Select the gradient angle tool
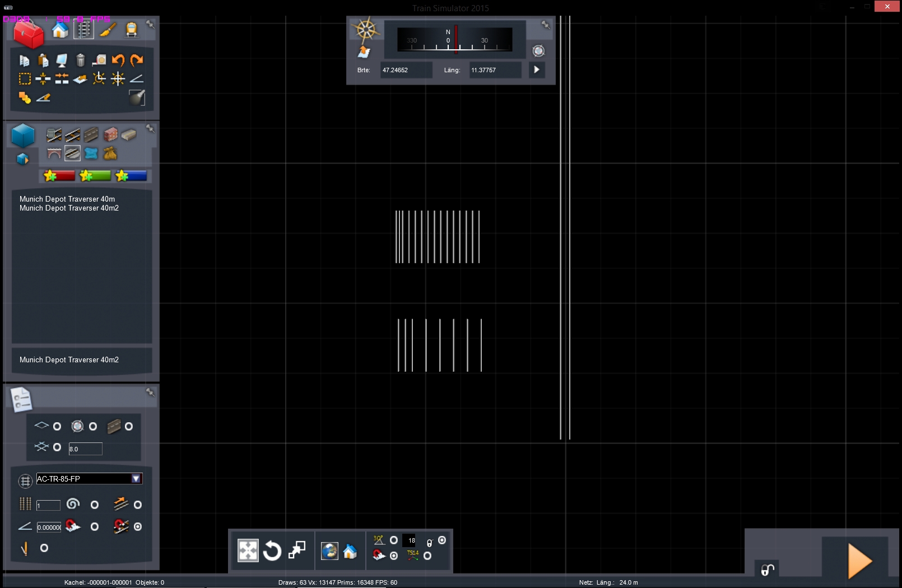902x588 pixels. pyautogui.click(x=137, y=78)
